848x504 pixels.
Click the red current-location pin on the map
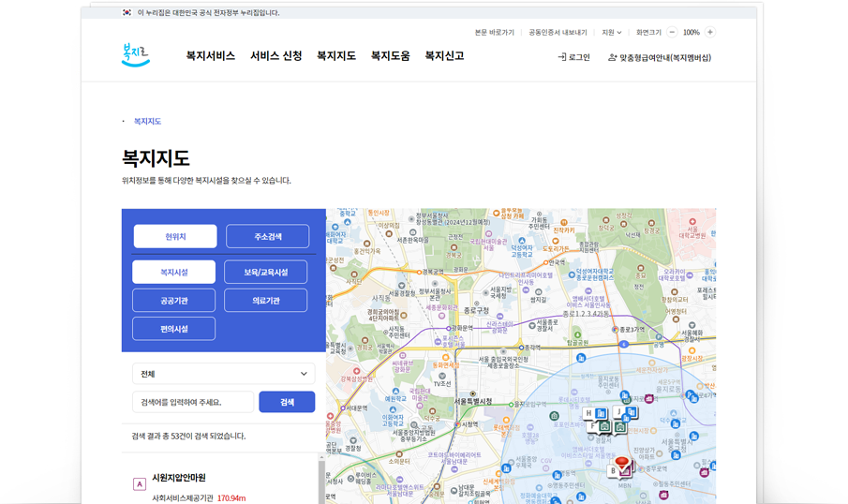pyautogui.click(x=622, y=464)
